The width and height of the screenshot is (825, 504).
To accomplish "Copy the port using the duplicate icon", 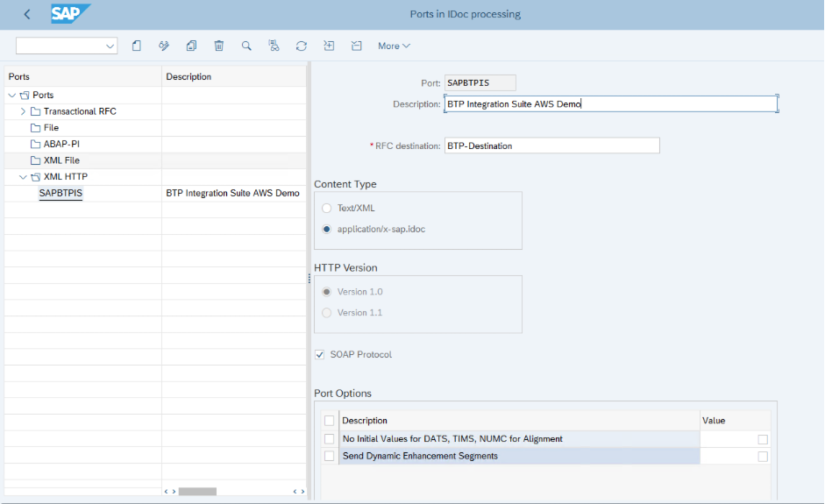I will [191, 46].
